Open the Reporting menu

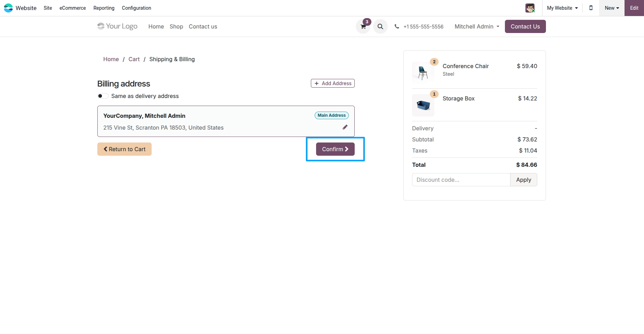point(104,8)
